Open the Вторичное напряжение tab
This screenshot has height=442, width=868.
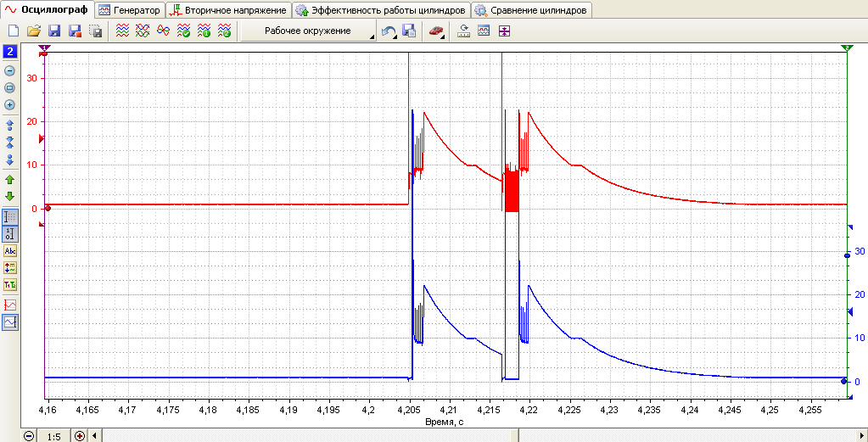click(228, 10)
